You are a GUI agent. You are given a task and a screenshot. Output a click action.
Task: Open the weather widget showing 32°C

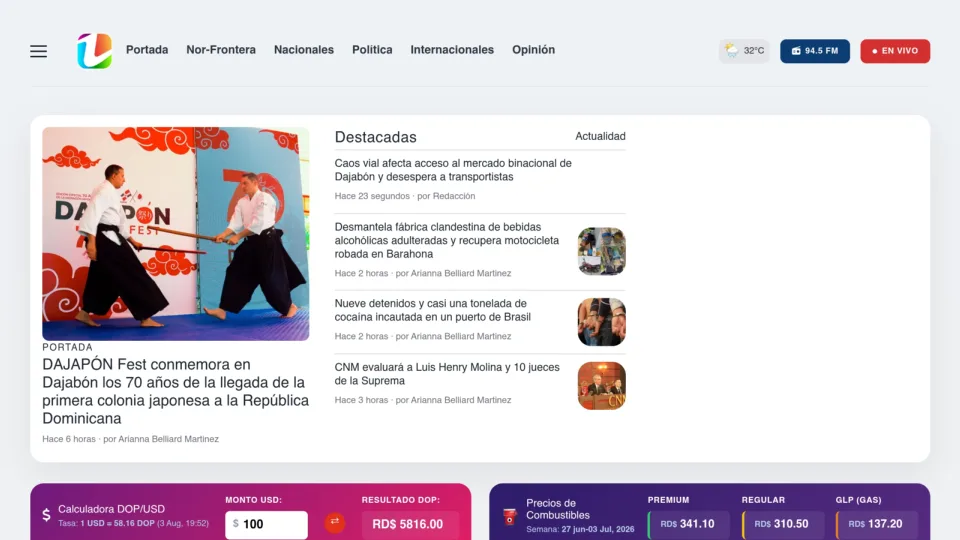tap(744, 51)
